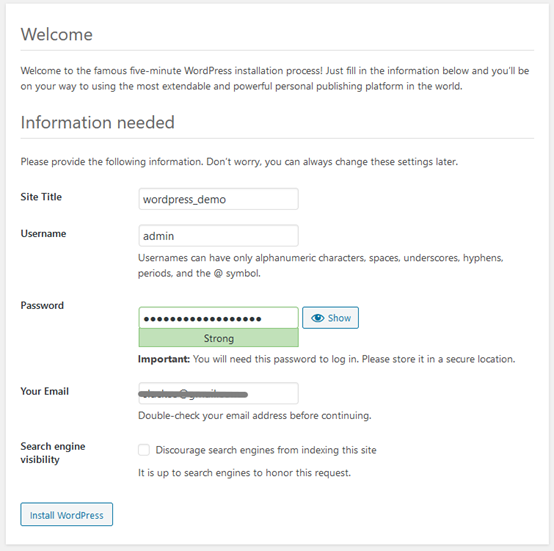Click the Your Email label
554x551 pixels.
click(x=45, y=391)
